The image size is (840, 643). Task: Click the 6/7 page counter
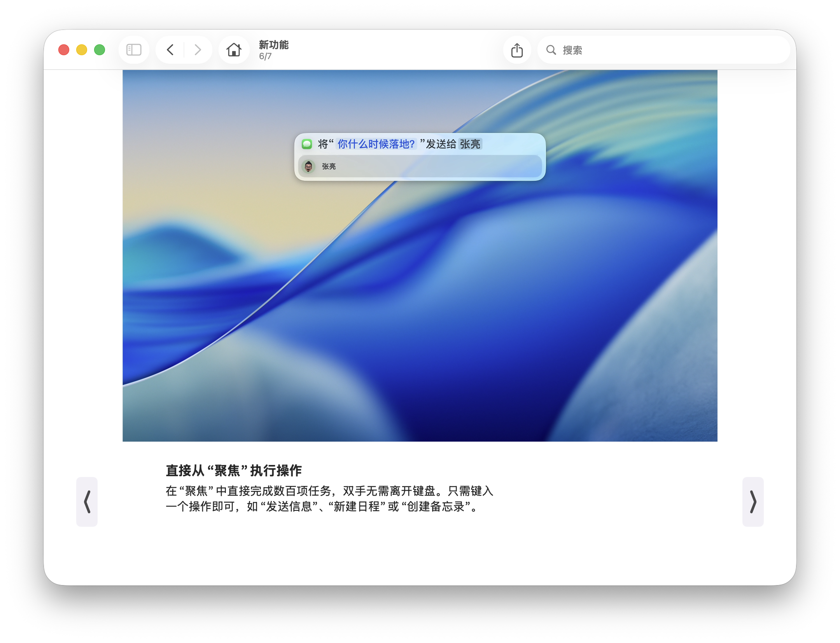[265, 56]
